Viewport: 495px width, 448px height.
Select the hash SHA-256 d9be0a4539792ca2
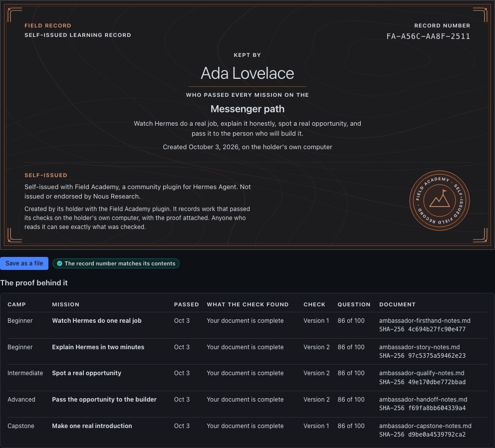coord(422,435)
